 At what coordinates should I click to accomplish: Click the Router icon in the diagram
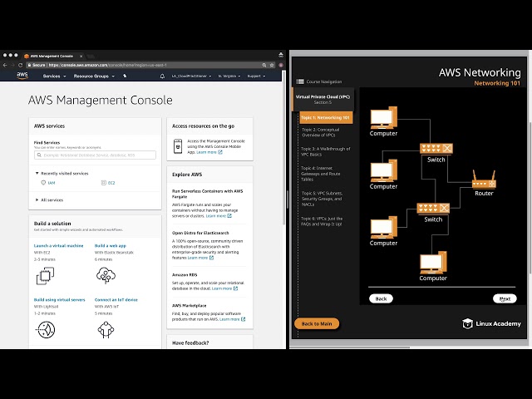tap(484, 180)
